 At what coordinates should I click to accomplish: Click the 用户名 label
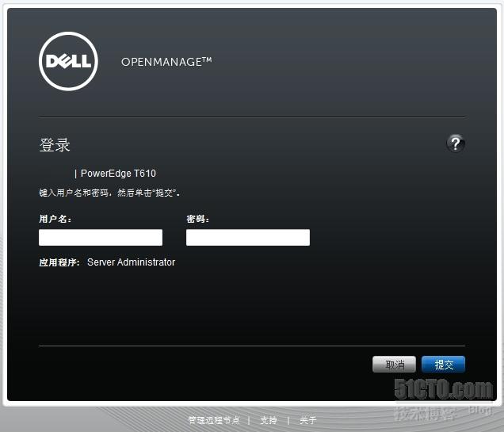[x=55, y=219]
